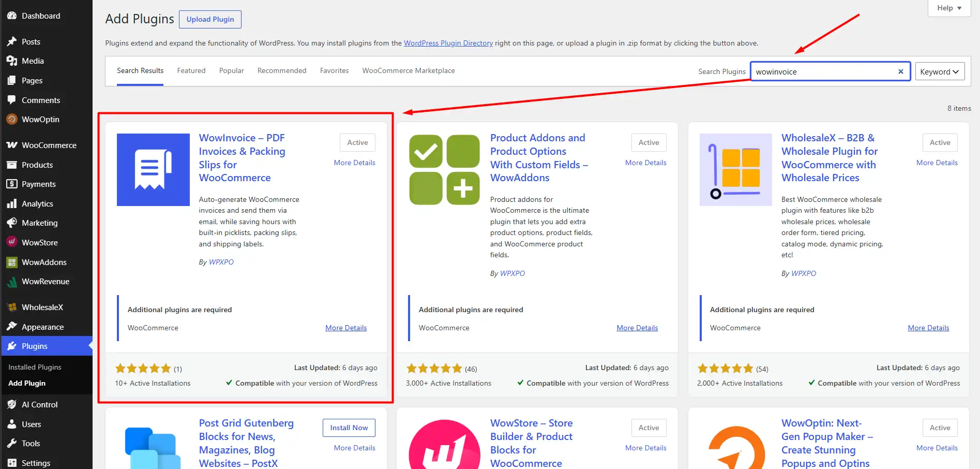
Task: Click the Users icon in the sidebar
Action: click(12, 424)
